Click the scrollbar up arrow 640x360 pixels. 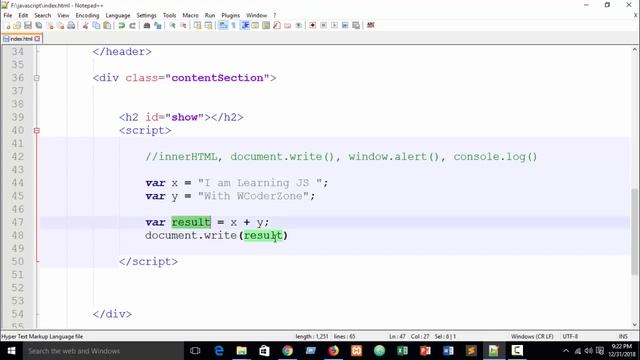pos(635,49)
